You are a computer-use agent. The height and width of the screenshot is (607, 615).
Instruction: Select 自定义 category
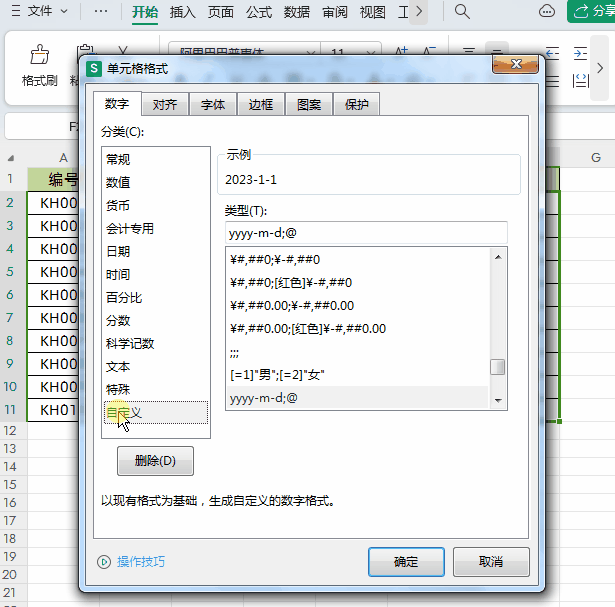pyautogui.click(x=156, y=413)
